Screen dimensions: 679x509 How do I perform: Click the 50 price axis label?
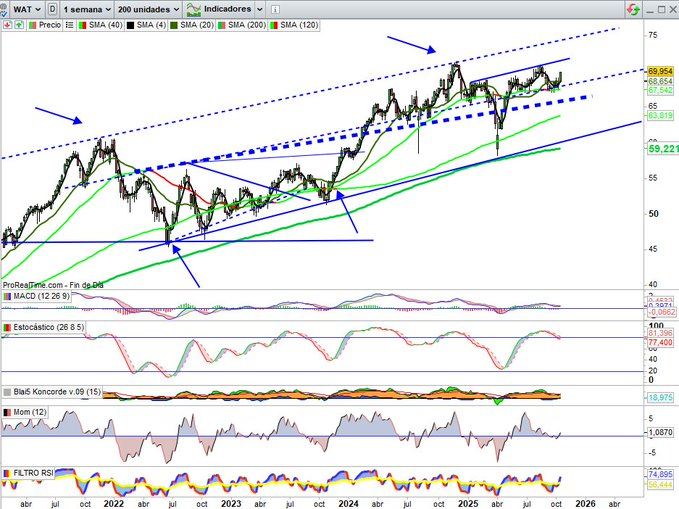pyautogui.click(x=653, y=214)
